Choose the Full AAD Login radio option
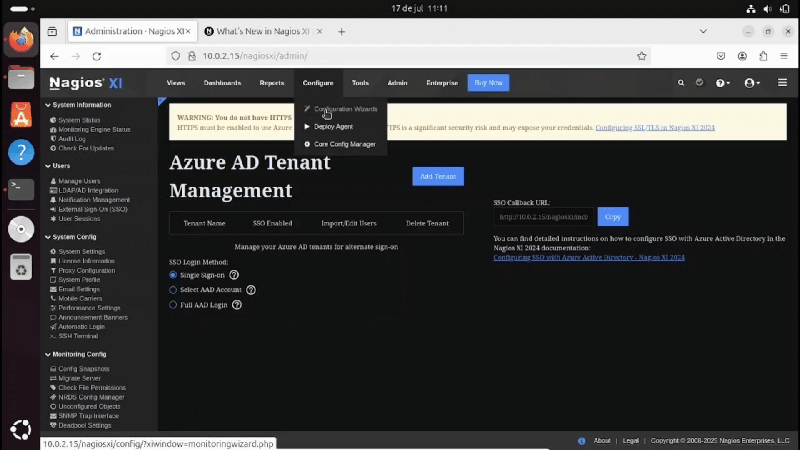The height and width of the screenshot is (450, 800). (x=173, y=305)
